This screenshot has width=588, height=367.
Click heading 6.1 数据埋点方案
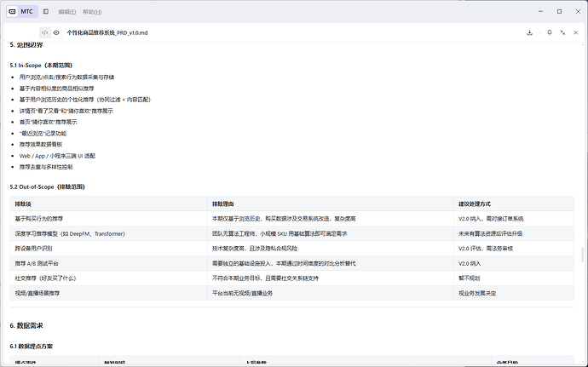(x=32, y=347)
